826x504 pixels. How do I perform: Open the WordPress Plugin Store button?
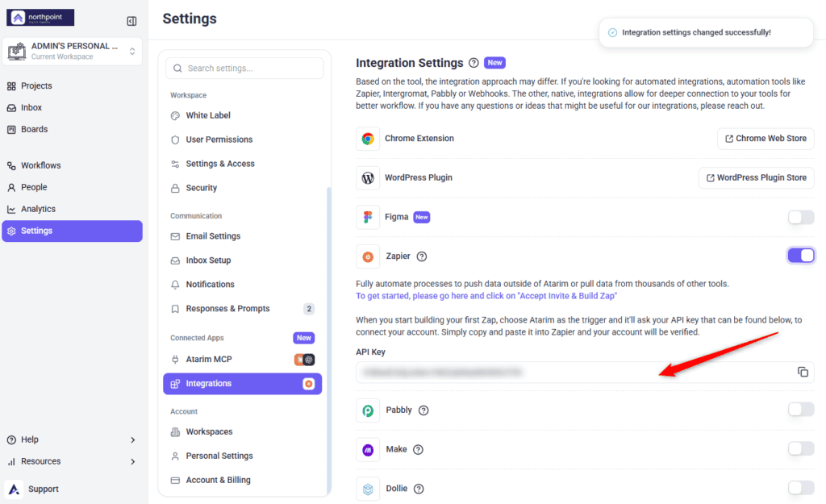coord(756,178)
